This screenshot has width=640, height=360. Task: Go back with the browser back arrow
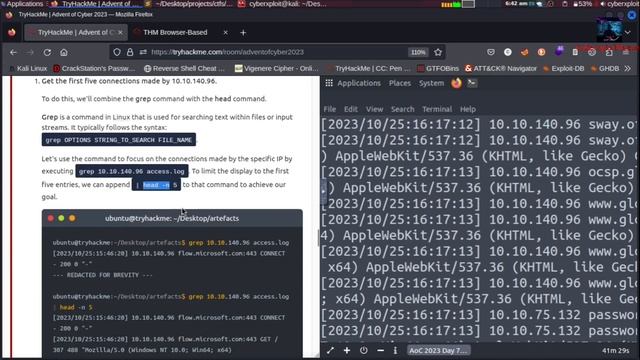(x=13, y=52)
